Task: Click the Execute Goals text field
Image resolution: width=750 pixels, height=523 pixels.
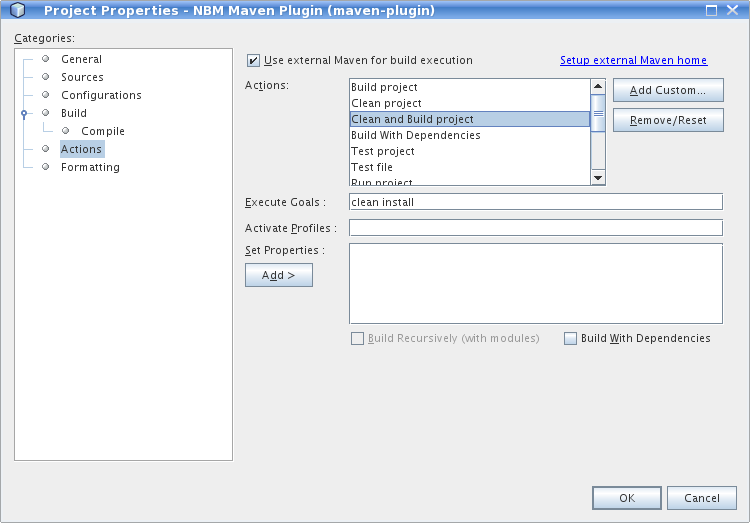Action: pos(535,202)
